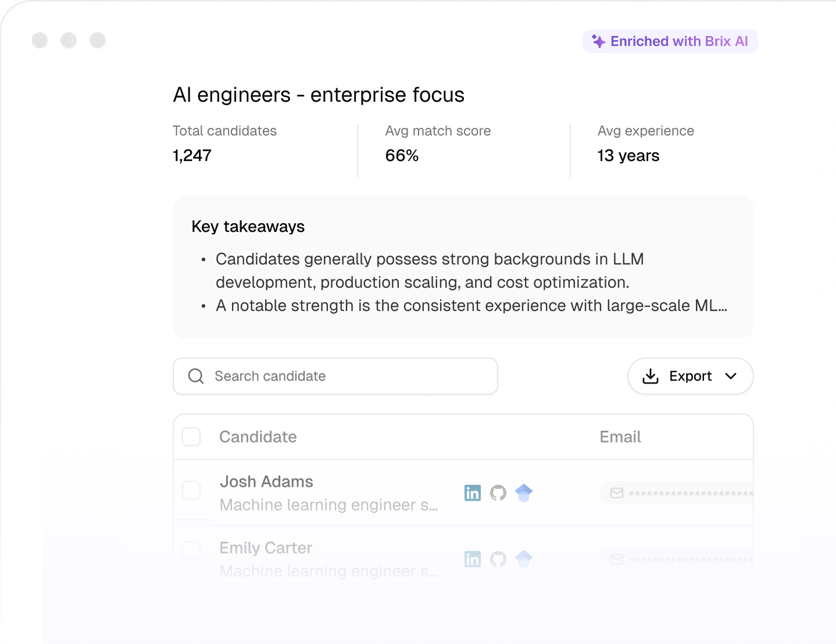Viewport: 836px width, 644px height.
Task: Click the Google Scholar icon for Josh Adams
Action: pos(524,492)
